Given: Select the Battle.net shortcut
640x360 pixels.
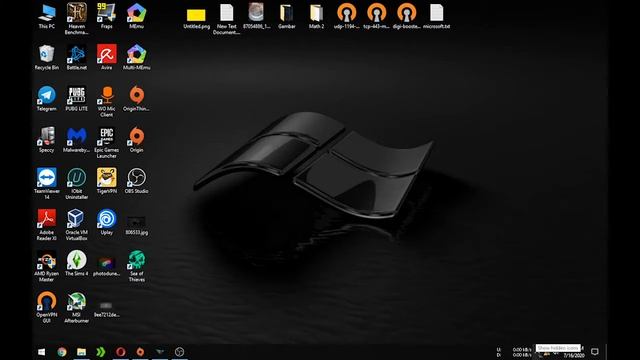Looking at the screenshot, I should click(76, 58).
